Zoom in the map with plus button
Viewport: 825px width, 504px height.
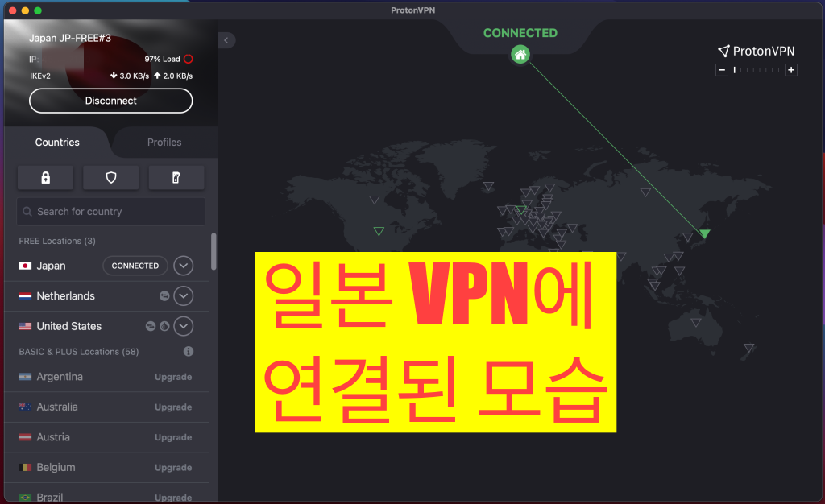coord(791,70)
